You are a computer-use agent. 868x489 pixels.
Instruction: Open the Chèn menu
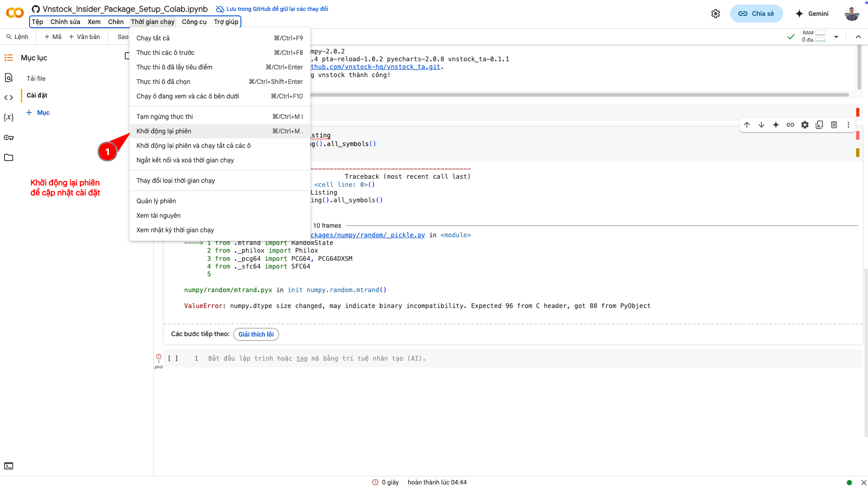[116, 22]
